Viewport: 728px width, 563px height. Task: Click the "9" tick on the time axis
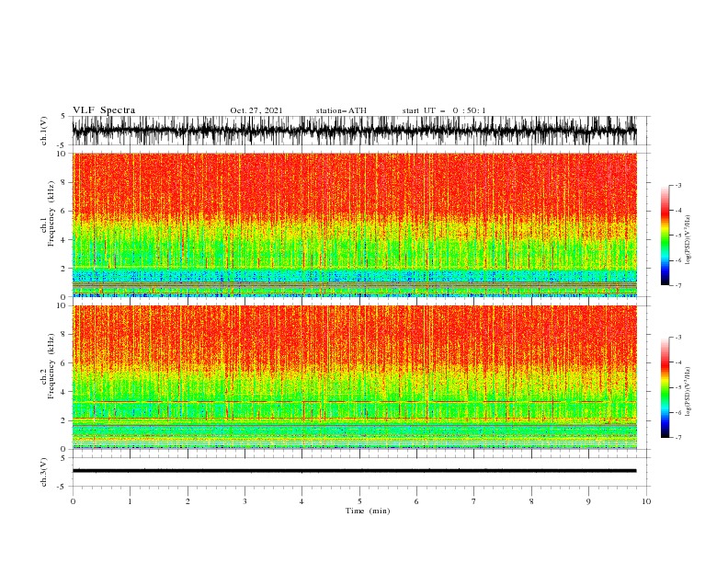click(588, 501)
